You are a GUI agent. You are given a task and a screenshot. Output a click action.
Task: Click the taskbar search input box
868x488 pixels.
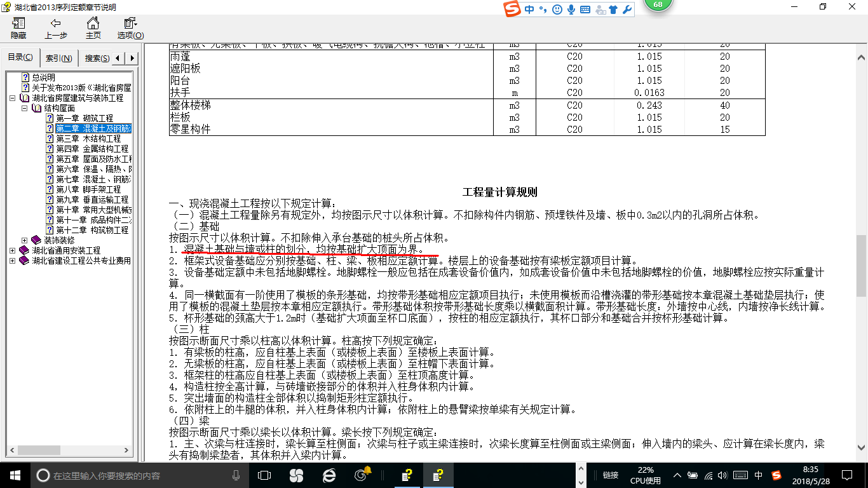(139, 475)
